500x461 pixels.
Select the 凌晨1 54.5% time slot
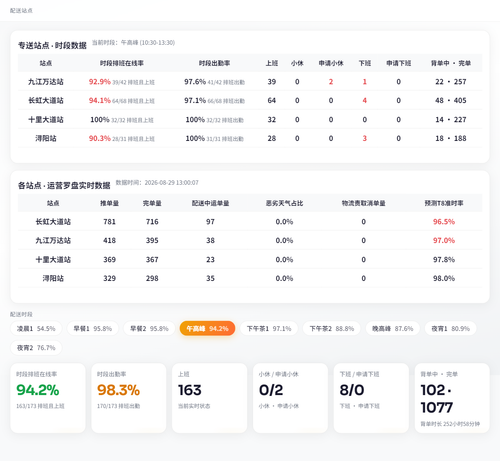(x=36, y=329)
